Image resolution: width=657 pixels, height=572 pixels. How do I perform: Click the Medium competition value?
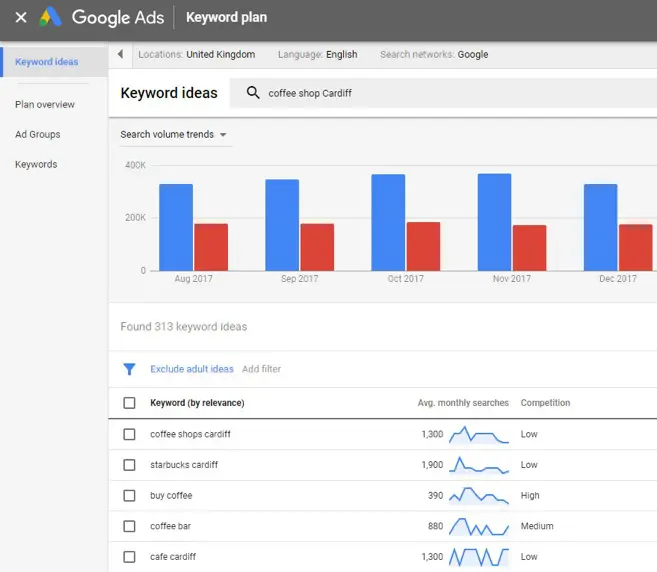point(537,526)
